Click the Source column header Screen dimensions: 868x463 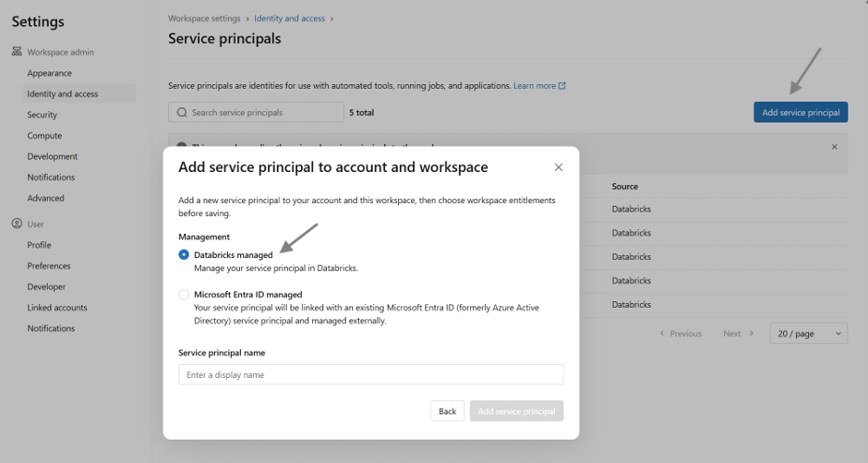coord(624,186)
